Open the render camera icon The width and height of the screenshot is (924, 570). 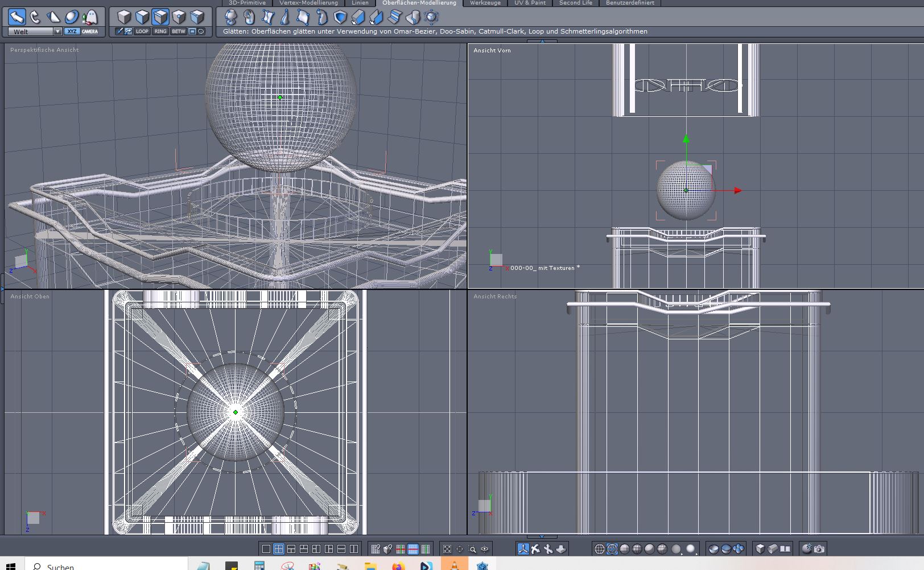click(x=819, y=549)
